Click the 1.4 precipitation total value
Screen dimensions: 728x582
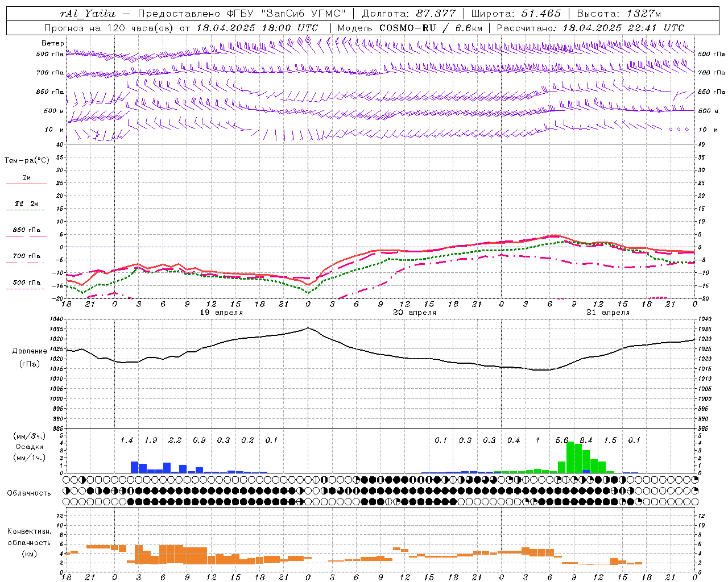126,440
